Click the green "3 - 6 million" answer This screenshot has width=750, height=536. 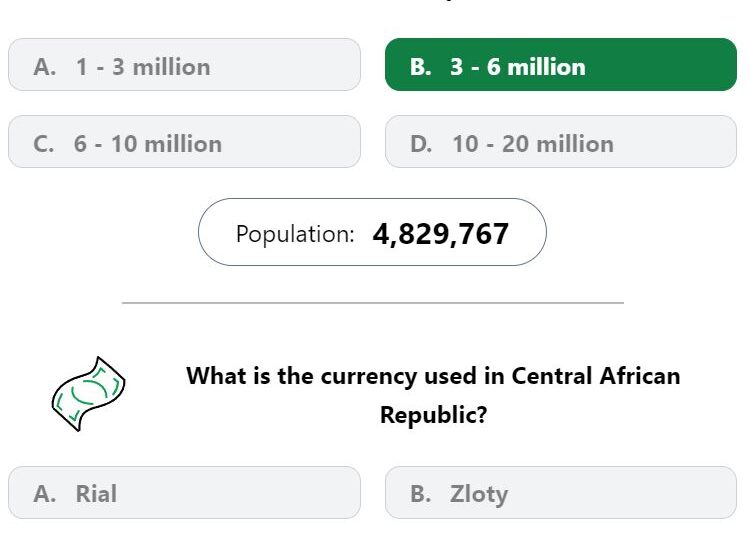(560, 66)
